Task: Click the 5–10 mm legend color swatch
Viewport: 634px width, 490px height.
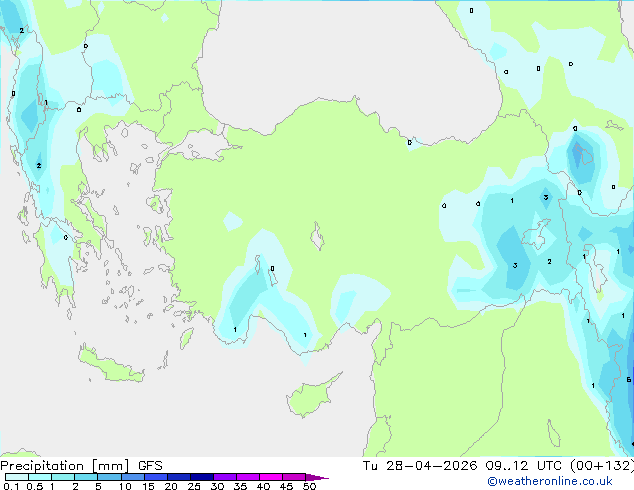Action: [110, 477]
